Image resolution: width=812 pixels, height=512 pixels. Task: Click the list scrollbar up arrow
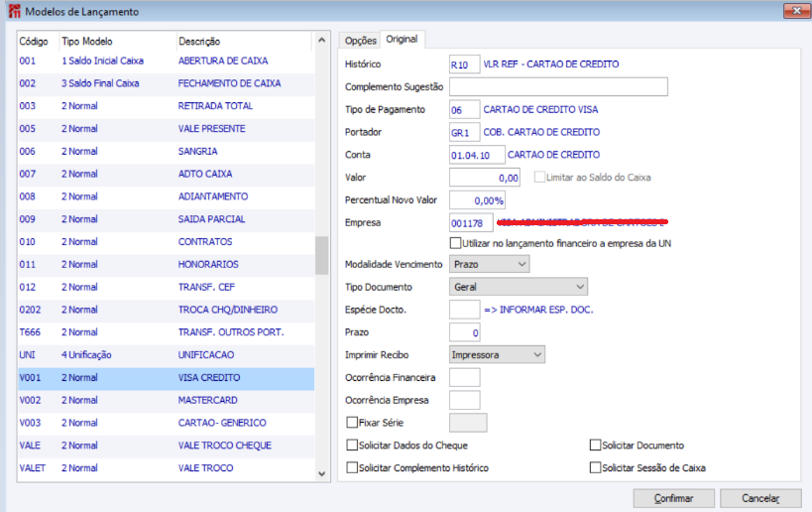(321, 40)
